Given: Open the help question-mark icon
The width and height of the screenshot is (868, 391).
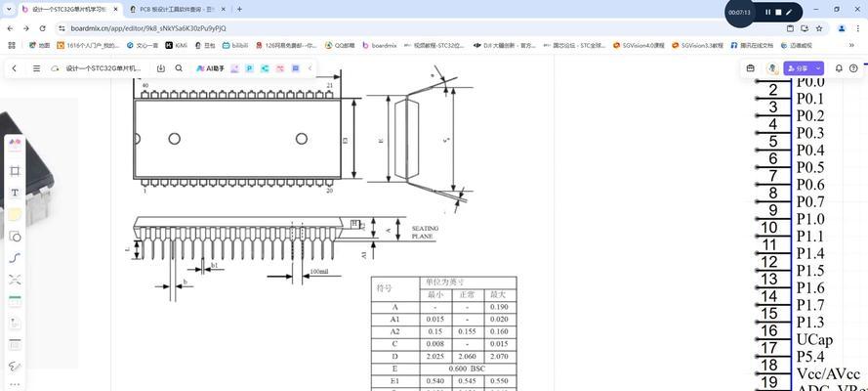Looking at the screenshot, I should [x=853, y=68].
